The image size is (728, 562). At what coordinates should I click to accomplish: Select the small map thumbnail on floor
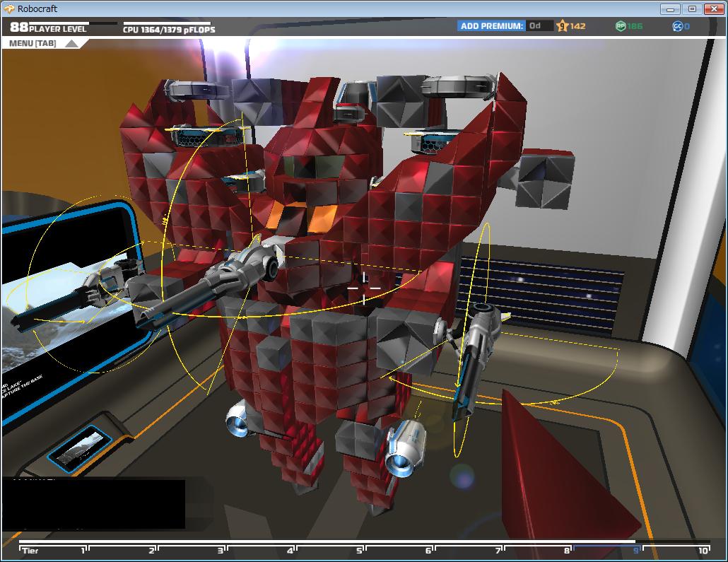click(79, 449)
